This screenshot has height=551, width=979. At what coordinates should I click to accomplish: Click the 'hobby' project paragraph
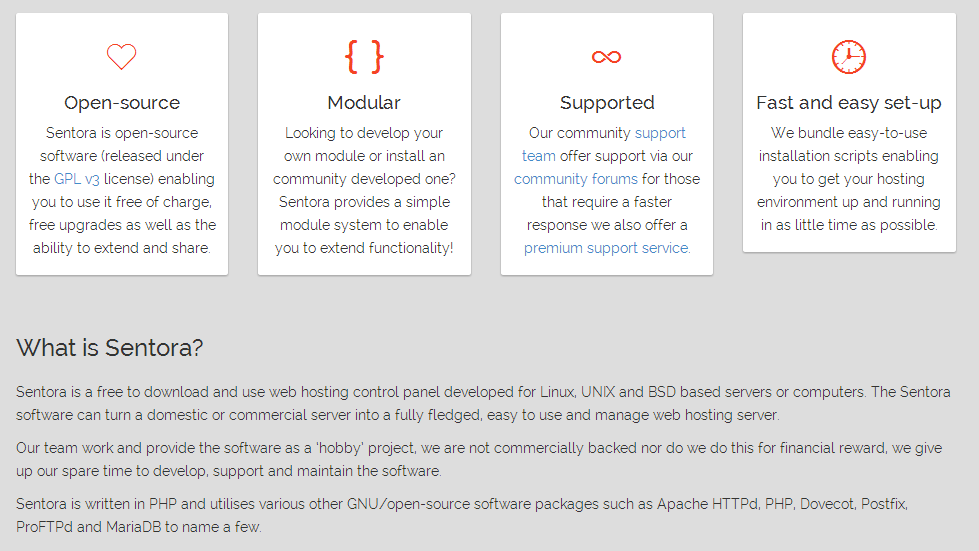tap(479, 459)
